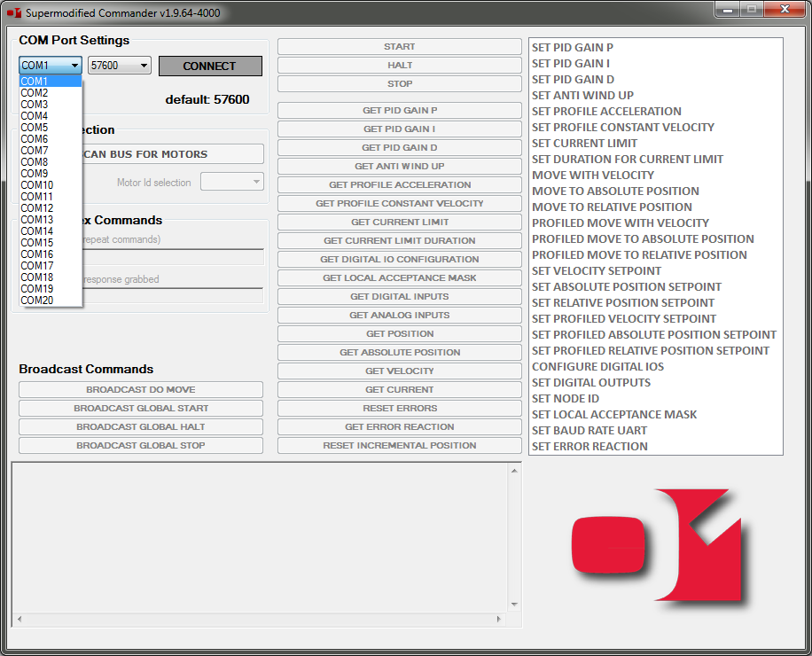Click the STOP button

tap(399, 84)
